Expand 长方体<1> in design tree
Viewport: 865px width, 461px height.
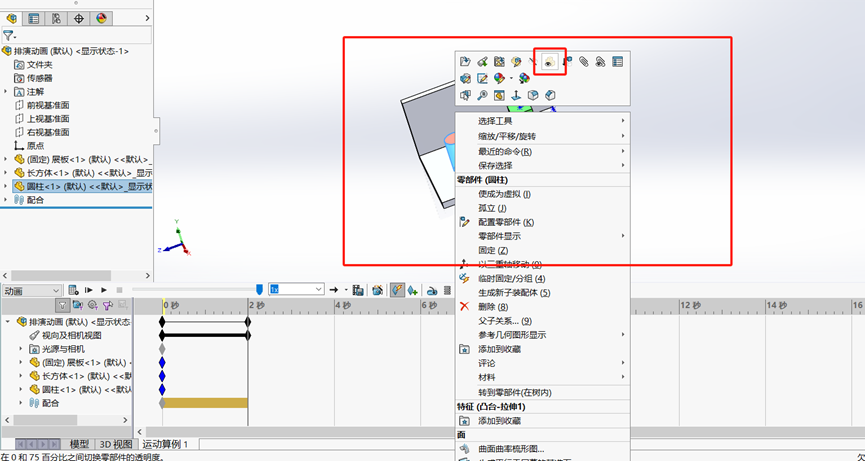pos(6,173)
